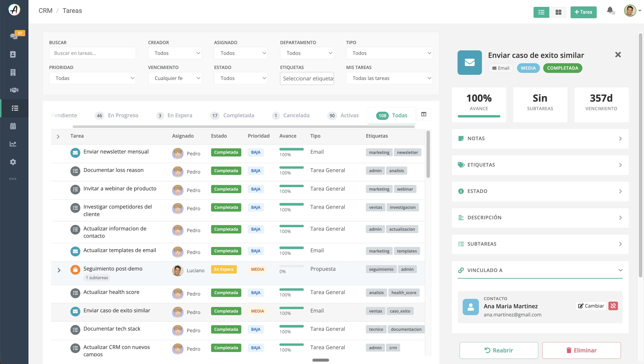644x364 pixels.
Task: Click Cambiar on the linked contact
Action: (591, 306)
